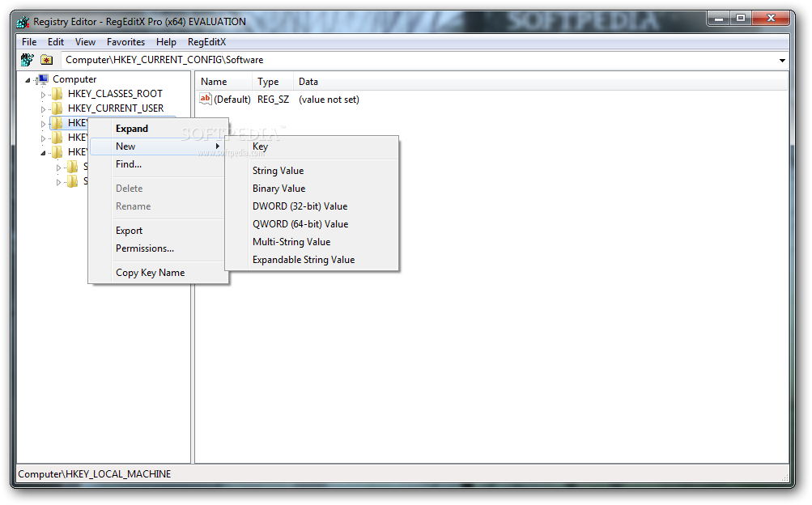Click the HKEY_CURRENT_USER folder icon

point(57,108)
